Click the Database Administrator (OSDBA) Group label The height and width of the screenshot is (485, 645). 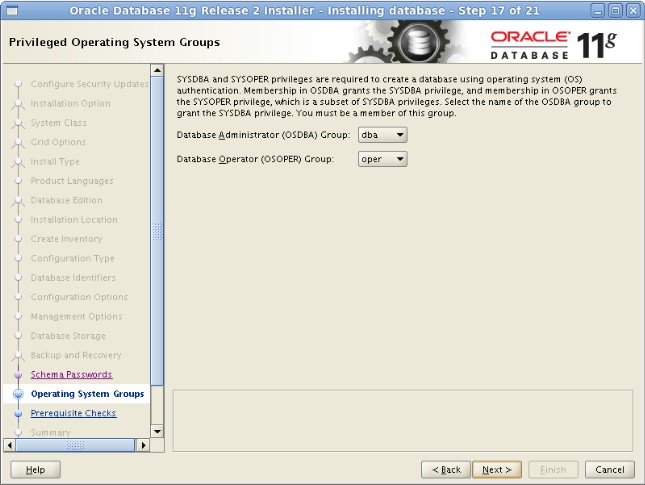263,135
